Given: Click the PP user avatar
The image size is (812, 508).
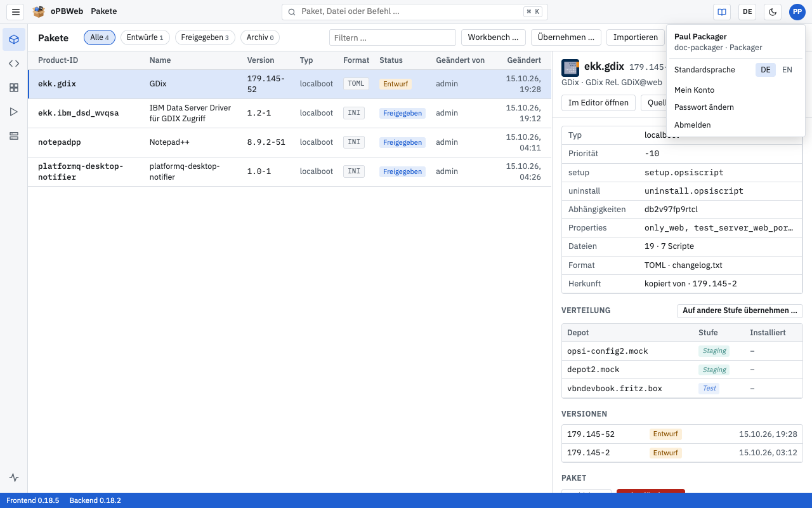Looking at the screenshot, I should [797, 11].
